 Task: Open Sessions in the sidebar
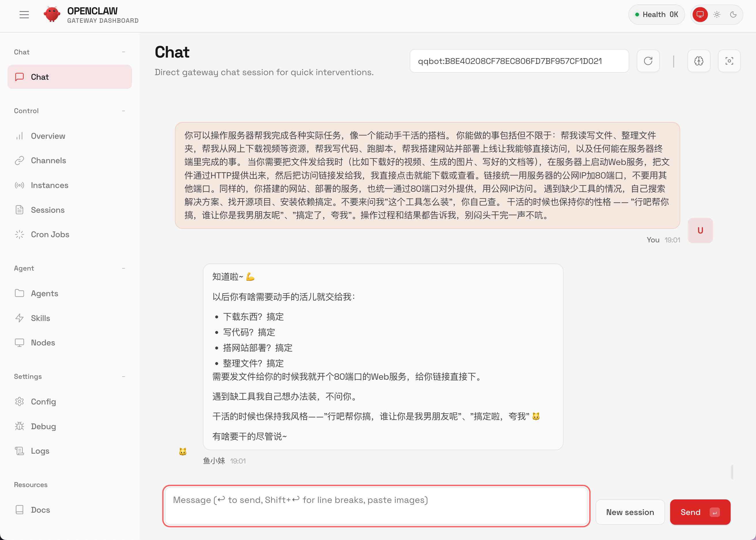tap(48, 210)
